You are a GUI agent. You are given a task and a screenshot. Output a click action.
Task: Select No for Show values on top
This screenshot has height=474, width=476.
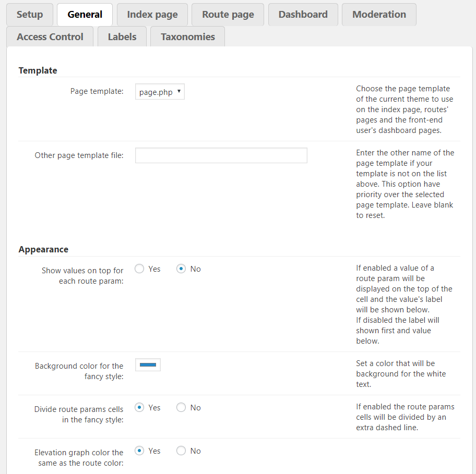(181, 269)
